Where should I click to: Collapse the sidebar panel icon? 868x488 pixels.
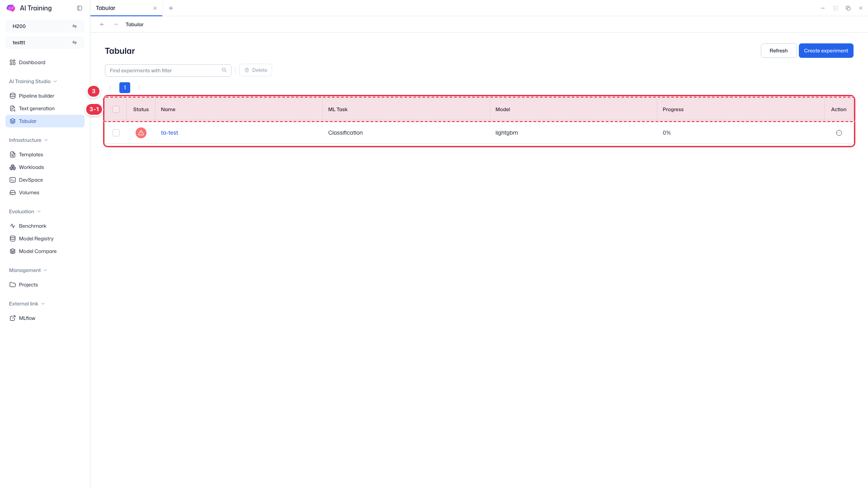80,8
